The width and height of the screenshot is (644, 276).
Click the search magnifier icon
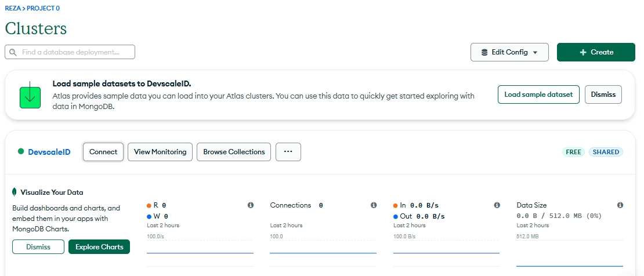pyautogui.click(x=13, y=52)
